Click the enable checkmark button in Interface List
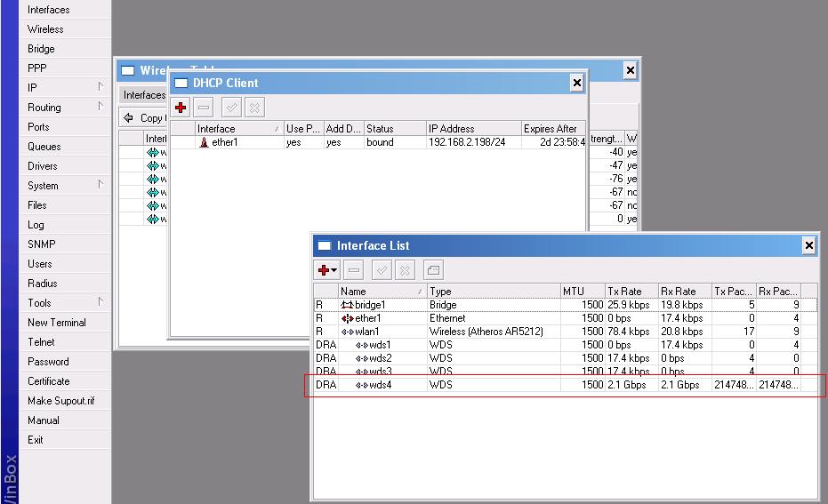Screen dimensions: 828x504 tap(382, 270)
